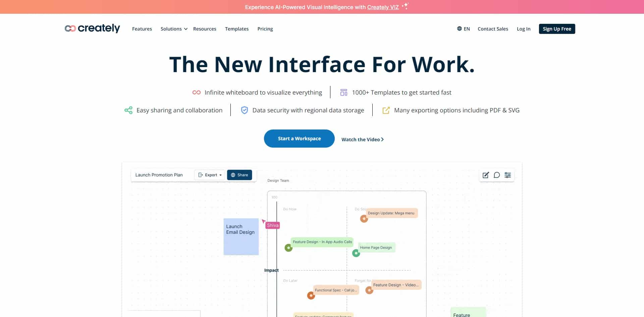Viewport: 644px width, 317px height.
Task: Open the Pricing menu item
Action: tap(265, 29)
